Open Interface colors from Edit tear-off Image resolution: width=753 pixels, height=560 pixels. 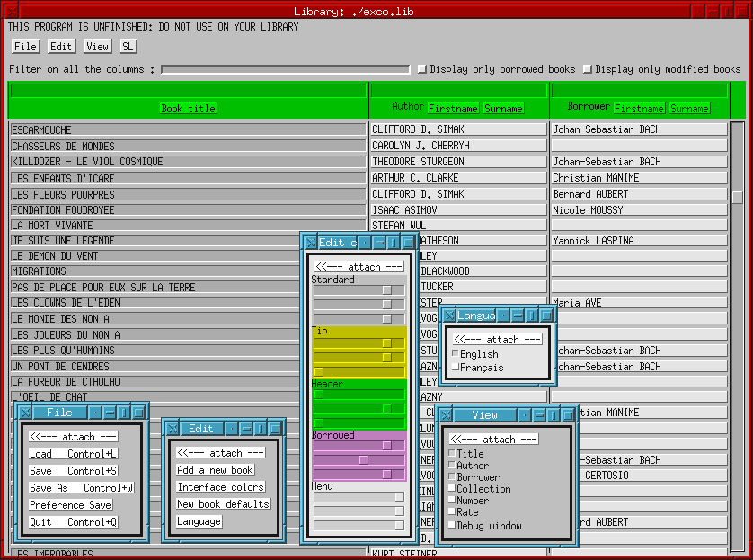point(220,487)
